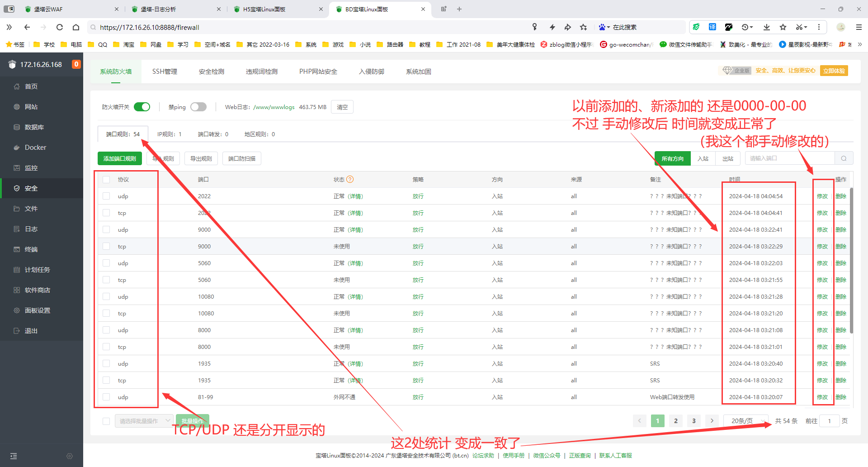
Task: Open the 终端 terminal icon in sidebar
Action: (x=17, y=249)
